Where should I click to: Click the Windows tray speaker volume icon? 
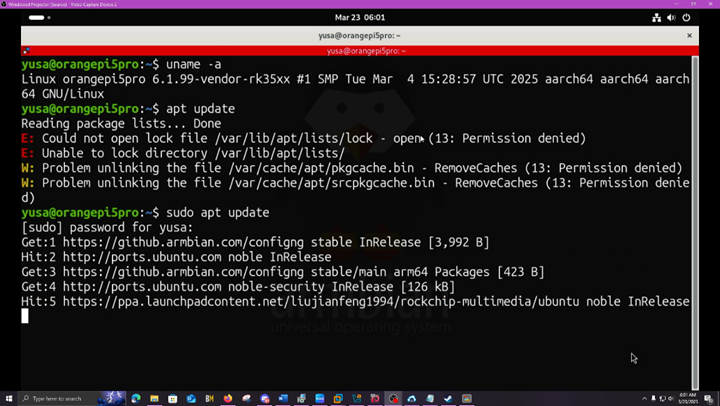point(671,398)
